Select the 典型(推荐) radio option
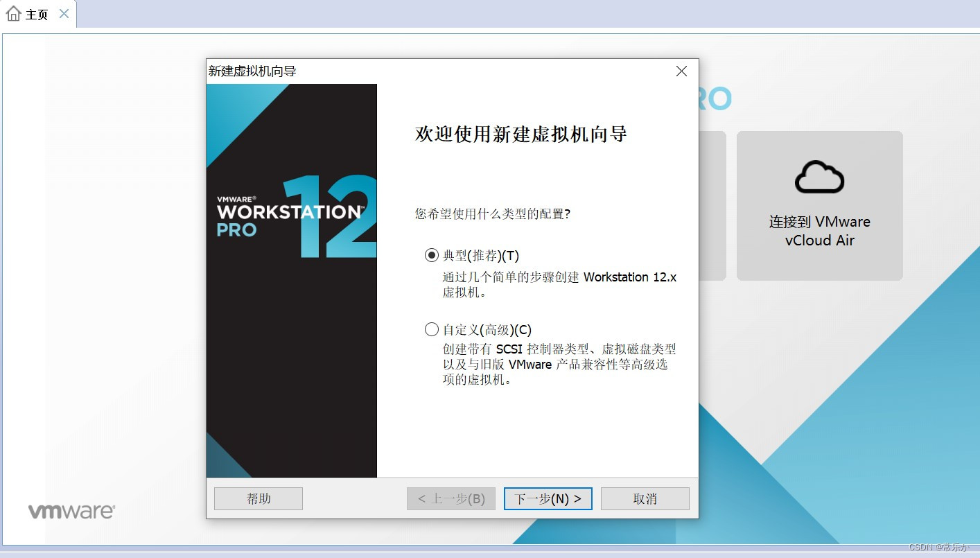This screenshot has height=558, width=980. click(432, 256)
